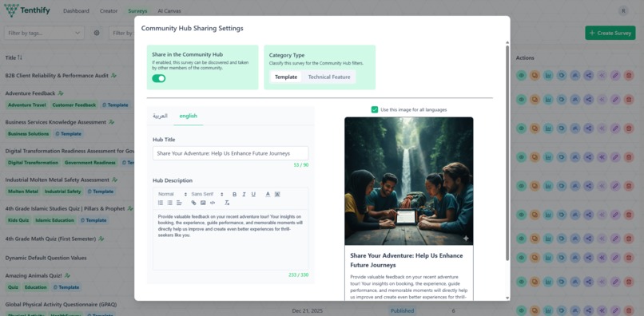Click Government Readiness tag
This screenshot has width=644, height=316.
(90, 163)
